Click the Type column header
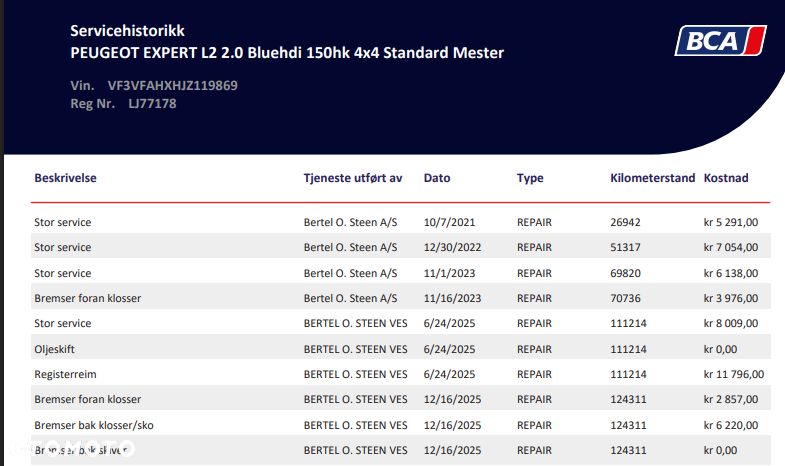 click(530, 178)
